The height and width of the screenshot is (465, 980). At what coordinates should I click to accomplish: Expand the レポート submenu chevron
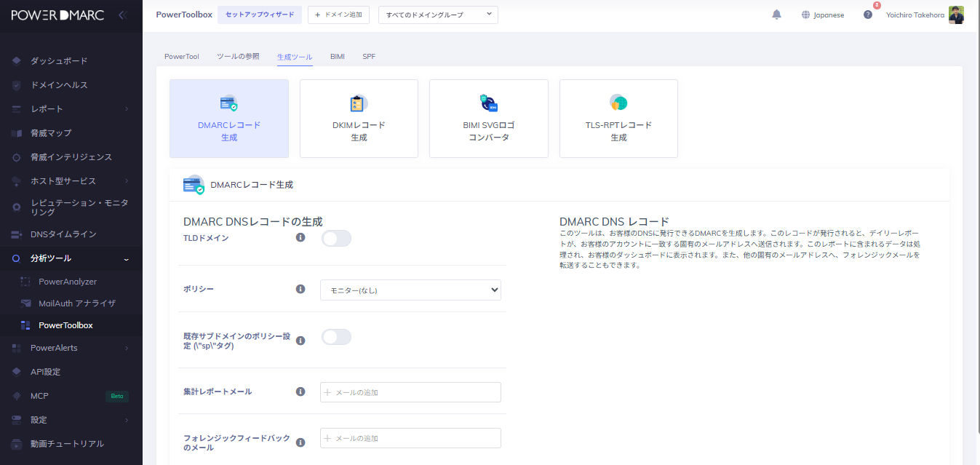tap(127, 109)
